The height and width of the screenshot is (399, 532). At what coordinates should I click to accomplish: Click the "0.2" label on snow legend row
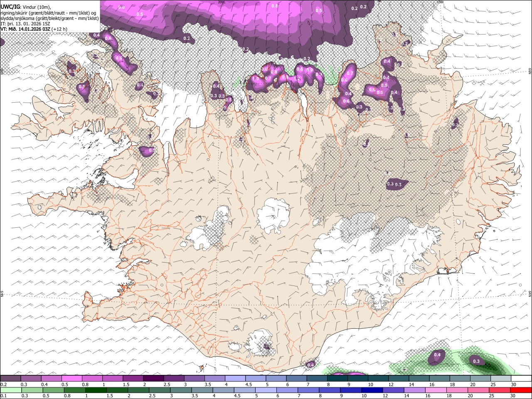(x=4, y=384)
